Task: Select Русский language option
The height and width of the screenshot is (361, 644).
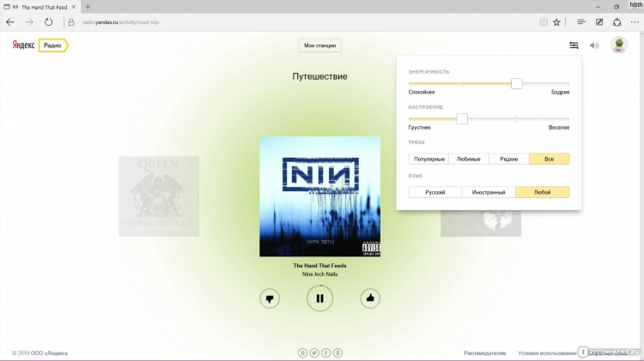Action: (435, 192)
